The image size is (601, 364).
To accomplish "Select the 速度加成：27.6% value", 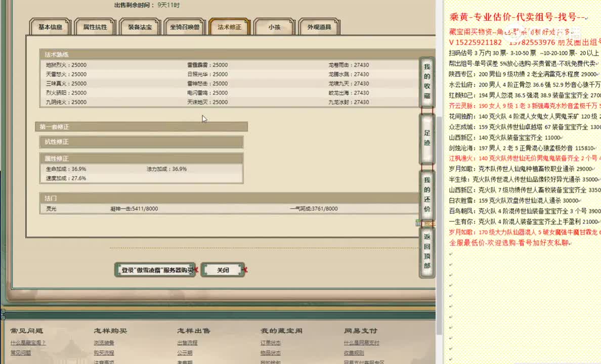I will tap(66, 178).
